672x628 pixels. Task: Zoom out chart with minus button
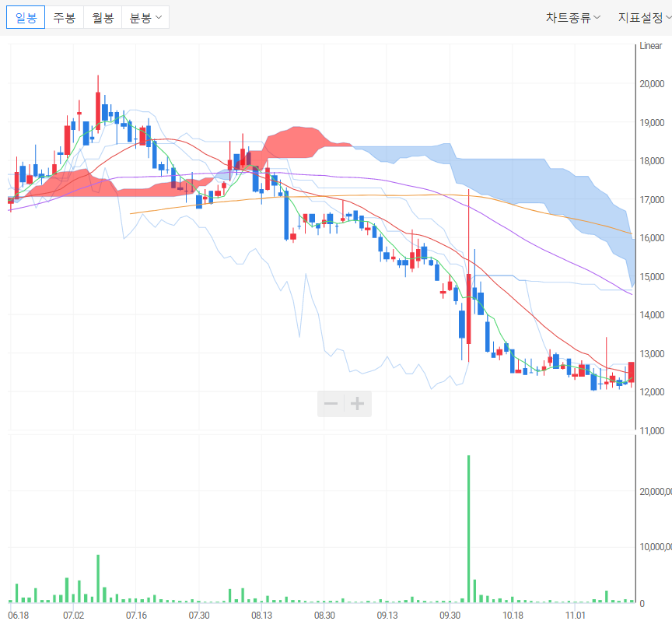pyautogui.click(x=331, y=403)
